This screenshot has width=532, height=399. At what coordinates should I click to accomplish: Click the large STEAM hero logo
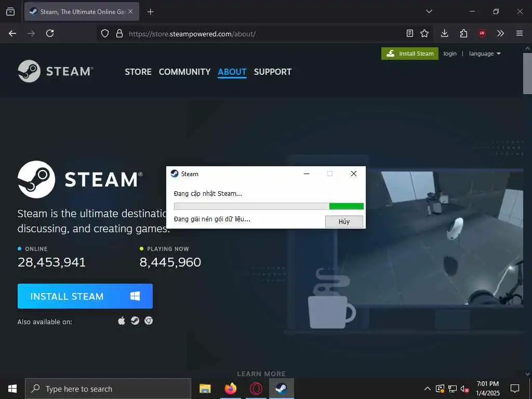tap(80, 179)
